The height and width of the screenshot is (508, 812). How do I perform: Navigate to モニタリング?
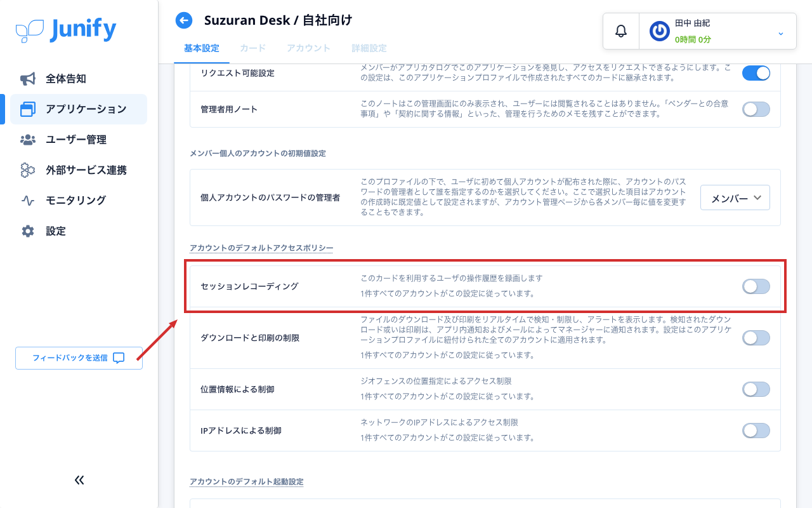pyautogui.click(x=79, y=201)
